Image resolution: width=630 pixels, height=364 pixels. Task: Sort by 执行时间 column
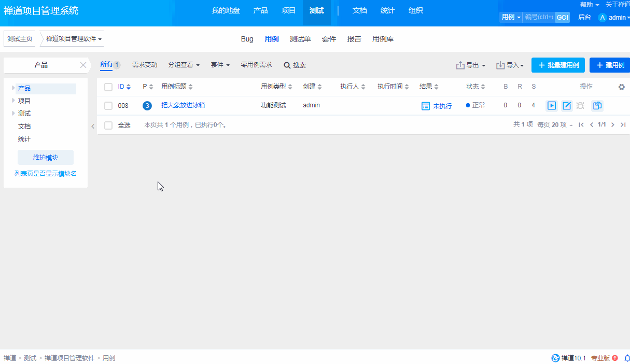point(393,87)
